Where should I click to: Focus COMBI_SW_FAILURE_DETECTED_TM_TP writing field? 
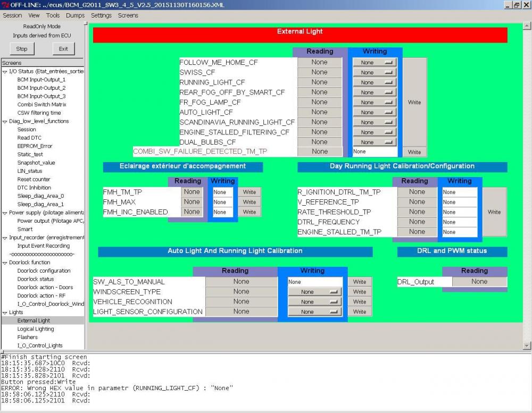coord(375,151)
